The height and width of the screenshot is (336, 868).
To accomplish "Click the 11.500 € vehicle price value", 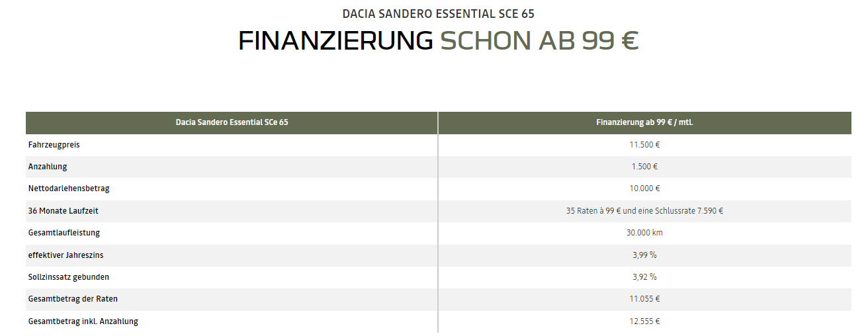I will [645, 144].
